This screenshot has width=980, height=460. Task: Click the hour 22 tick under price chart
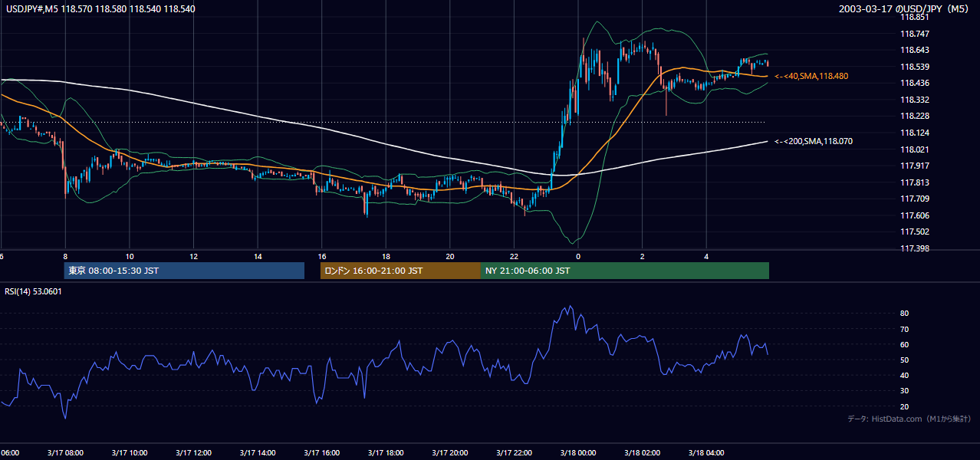coord(514,257)
